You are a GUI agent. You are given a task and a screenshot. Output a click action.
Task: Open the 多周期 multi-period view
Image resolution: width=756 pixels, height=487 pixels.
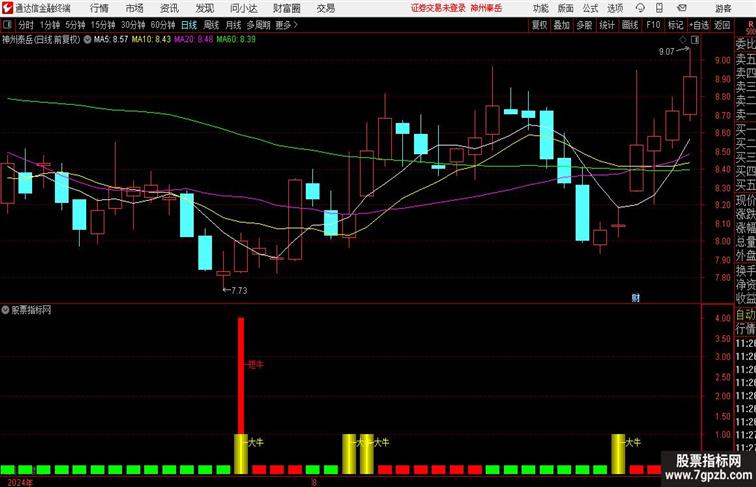pos(258,25)
